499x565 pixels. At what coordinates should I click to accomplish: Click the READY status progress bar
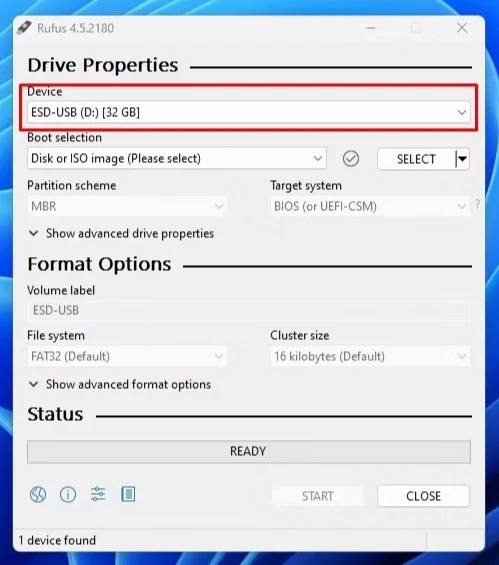click(x=249, y=451)
